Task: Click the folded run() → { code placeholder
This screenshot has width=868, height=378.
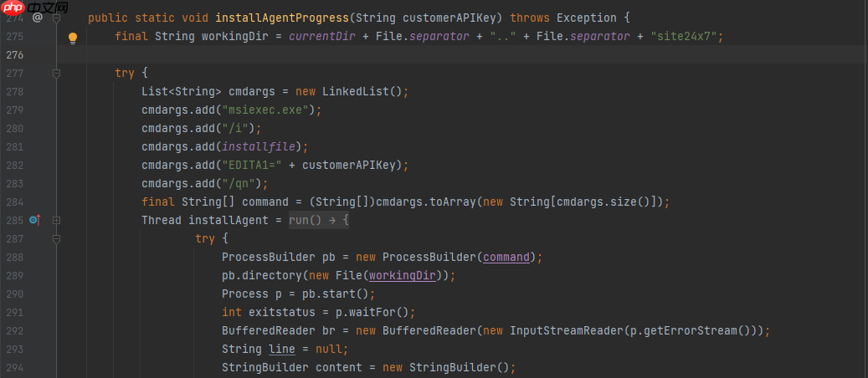Action: (318, 220)
